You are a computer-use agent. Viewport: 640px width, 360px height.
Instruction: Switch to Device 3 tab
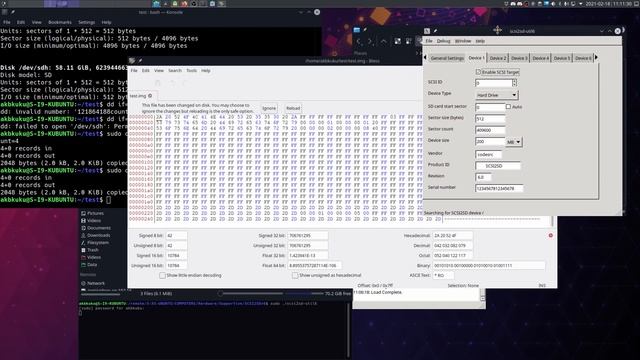tap(519, 58)
